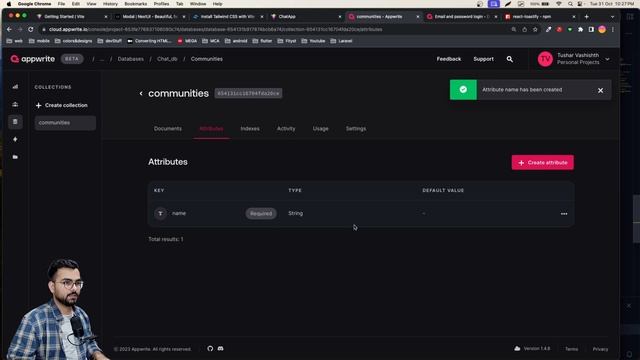Image resolution: width=640 pixels, height=360 pixels.
Task: Open a new browser tab with the plus icon
Action: coord(587,17)
